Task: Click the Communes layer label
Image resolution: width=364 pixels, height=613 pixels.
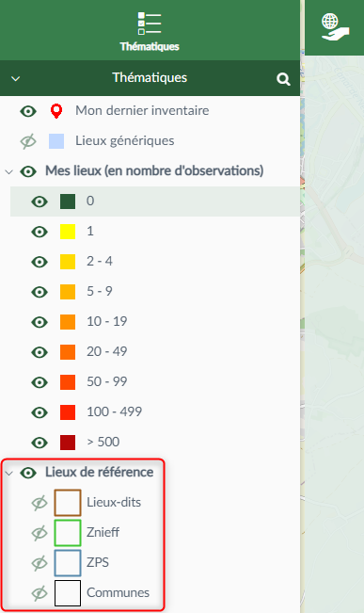Action: [x=118, y=592]
